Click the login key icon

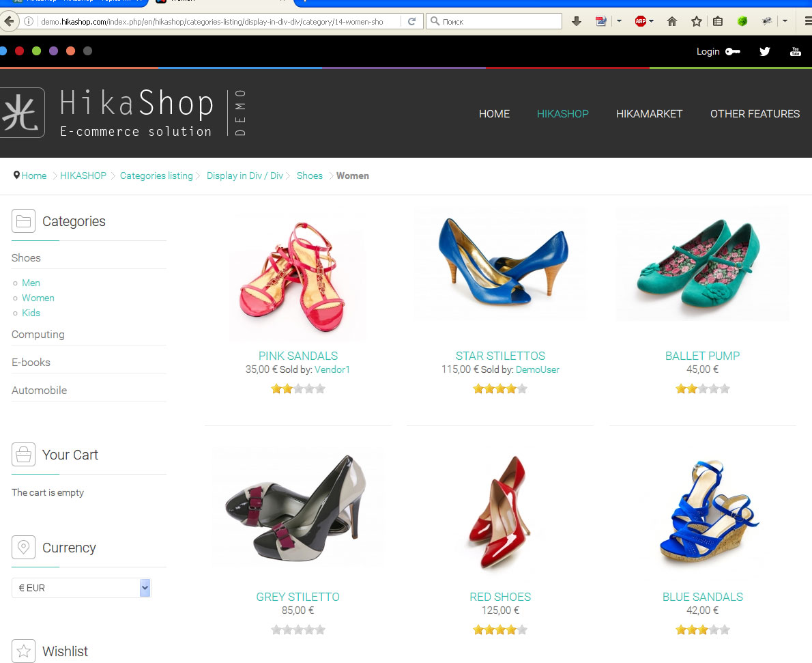coord(733,51)
